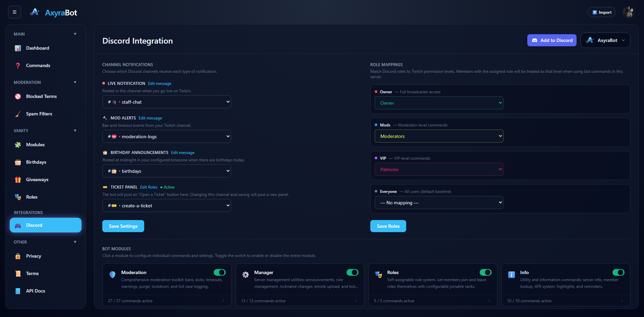Click the Import upload icon
Image resolution: width=644 pixels, height=317 pixels.
(x=595, y=12)
